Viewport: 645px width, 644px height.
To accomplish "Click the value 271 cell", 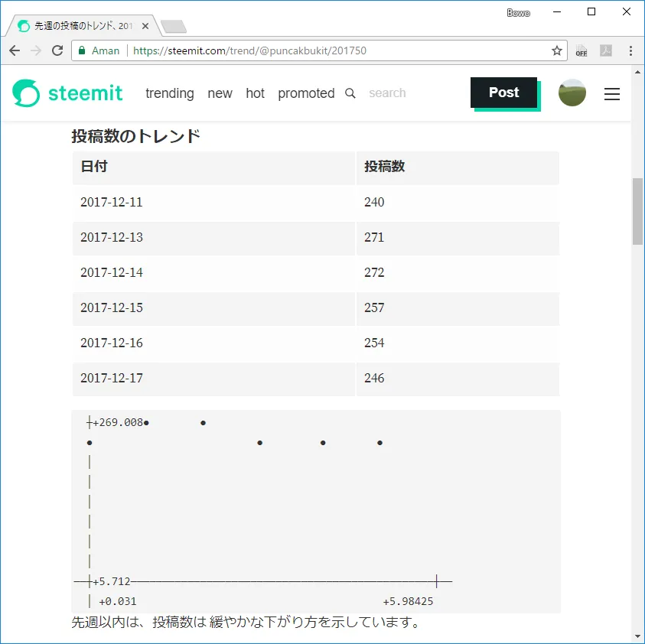I will tap(458, 238).
